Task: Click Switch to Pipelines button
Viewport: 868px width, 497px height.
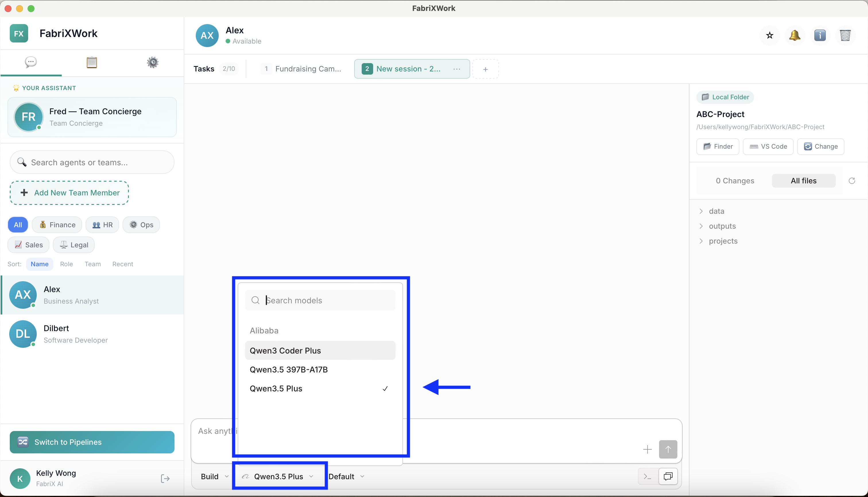Action: click(x=92, y=442)
